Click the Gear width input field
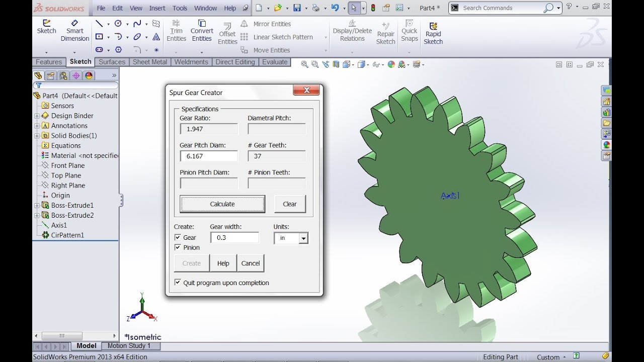Screen dimensions: 644x362 click(x=235, y=238)
